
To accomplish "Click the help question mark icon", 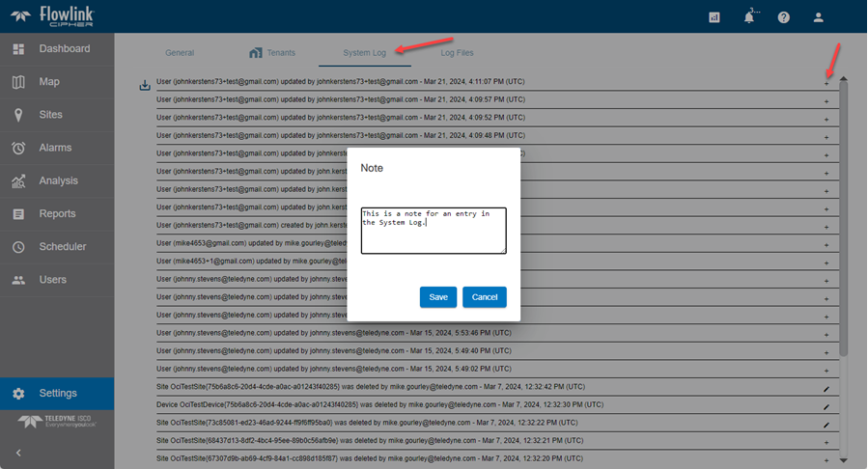I will pos(783,17).
